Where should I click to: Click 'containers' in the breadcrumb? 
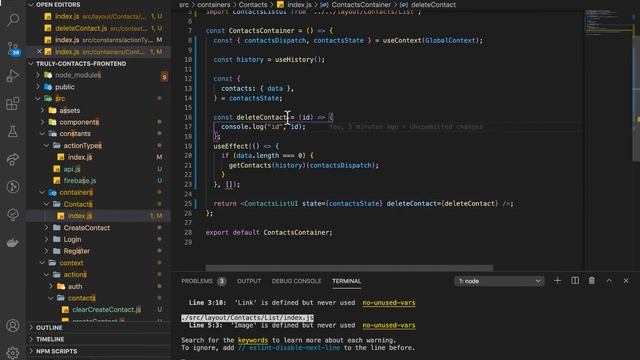click(214, 5)
